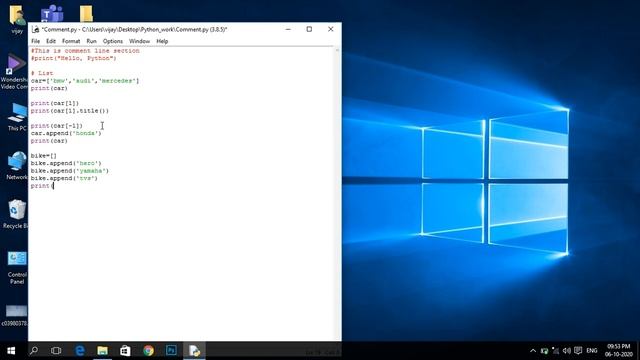Show hidden system tray icons
This screenshot has height=360, width=640.
[x=533, y=351]
